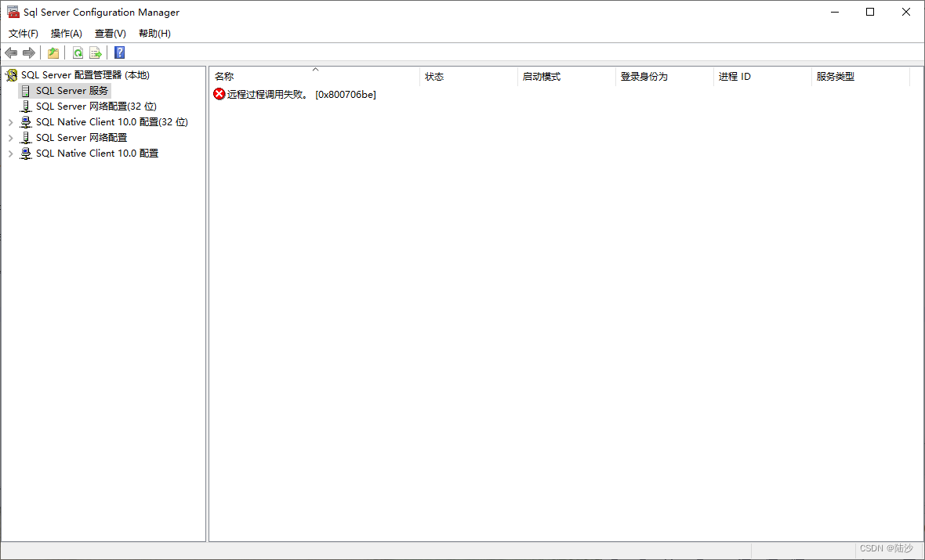Image resolution: width=925 pixels, height=560 pixels.
Task: Click the red error icon in the list
Action: pyautogui.click(x=219, y=94)
